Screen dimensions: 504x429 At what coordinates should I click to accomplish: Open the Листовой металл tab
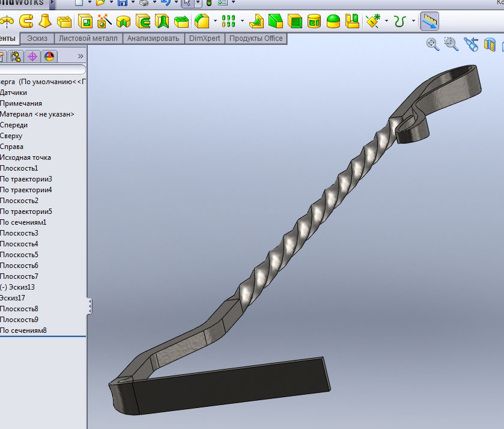pyautogui.click(x=88, y=38)
